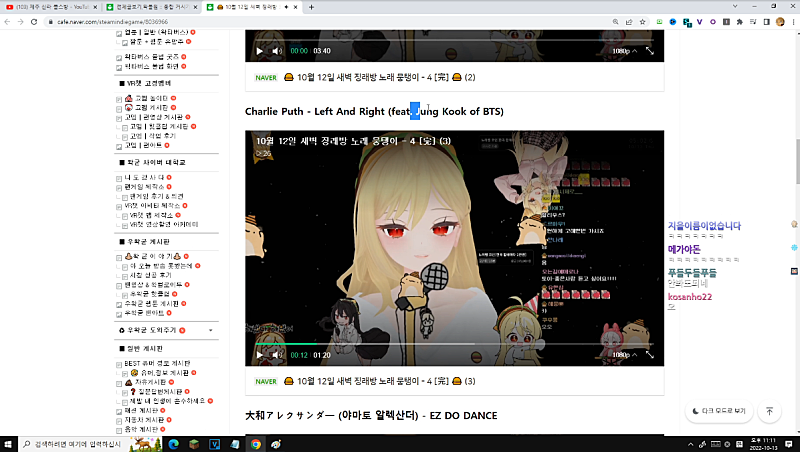This screenshot has height=452, width=800.
Task: Expand top video to fullscreen
Action: pyautogui.click(x=649, y=50)
